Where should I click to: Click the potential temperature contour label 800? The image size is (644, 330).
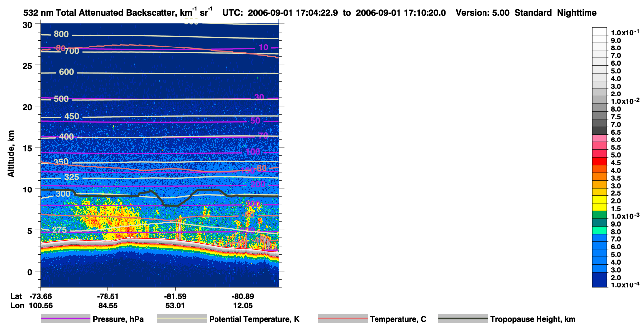point(62,34)
